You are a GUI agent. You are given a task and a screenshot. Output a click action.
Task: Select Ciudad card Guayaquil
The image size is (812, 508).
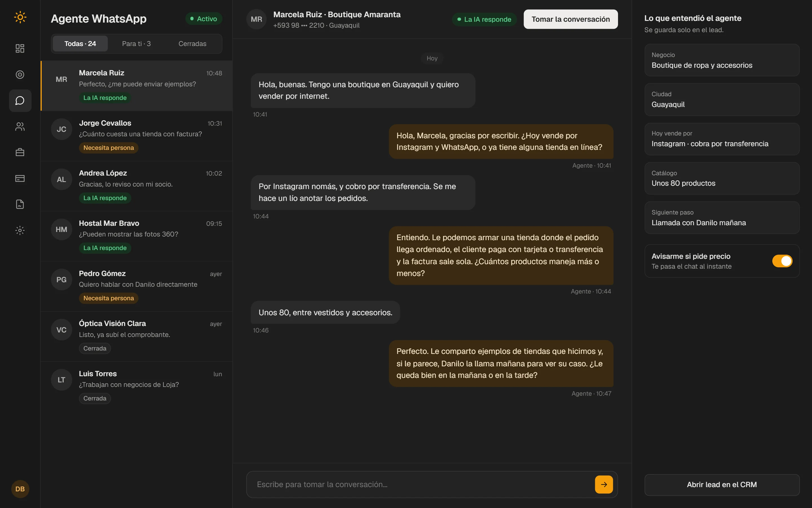point(722,99)
